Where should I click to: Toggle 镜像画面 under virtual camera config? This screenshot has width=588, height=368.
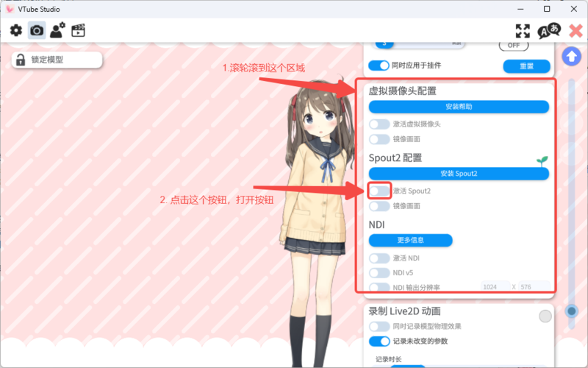[379, 139]
